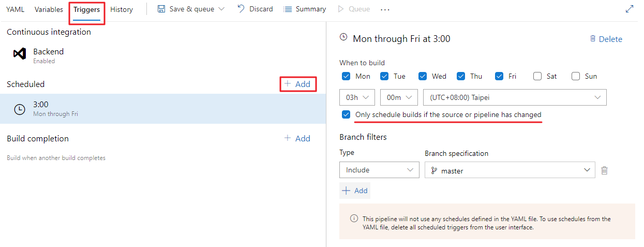Screen dimensions: 644x247
Task: Add a new Scheduled trigger
Action: point(297,84)
